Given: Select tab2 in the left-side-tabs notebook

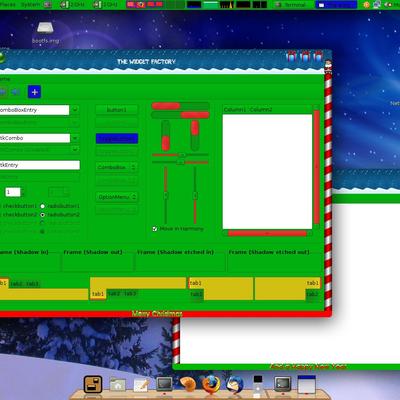Looking at the screenshot, I should tap(196, 294).
